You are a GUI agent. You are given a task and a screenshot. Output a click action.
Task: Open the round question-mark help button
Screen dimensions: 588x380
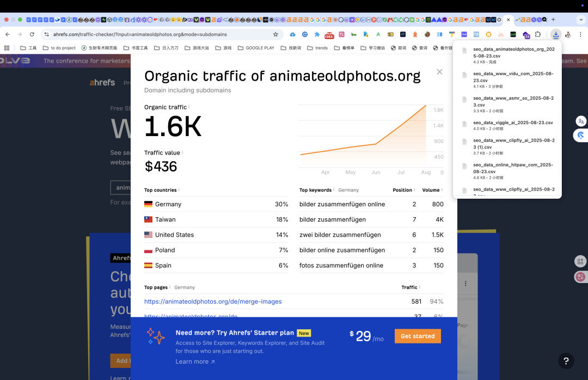pyautogui.click(x=566, y=361)
